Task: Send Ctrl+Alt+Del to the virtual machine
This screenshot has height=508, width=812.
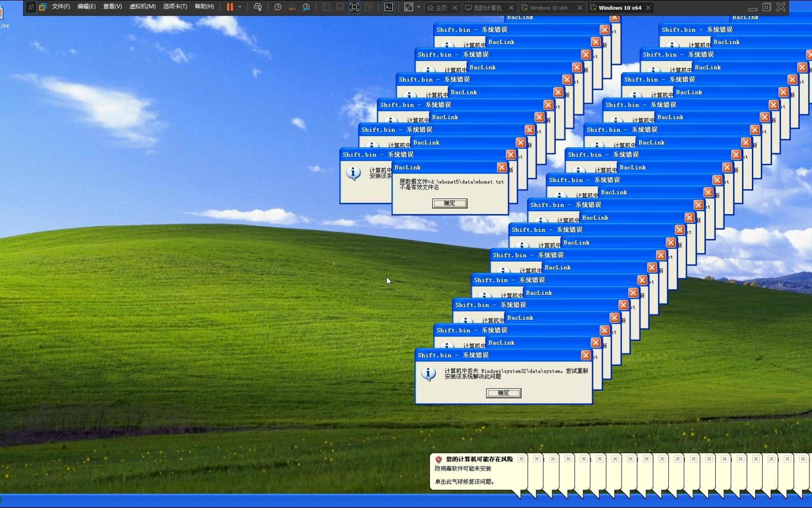Action: (258, 7)
